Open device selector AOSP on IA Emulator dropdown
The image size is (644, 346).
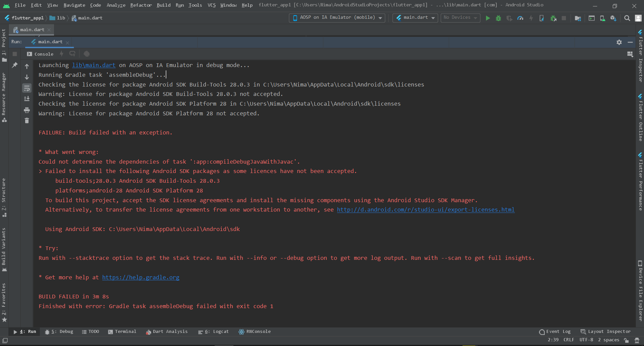click(x=337, y=18)
